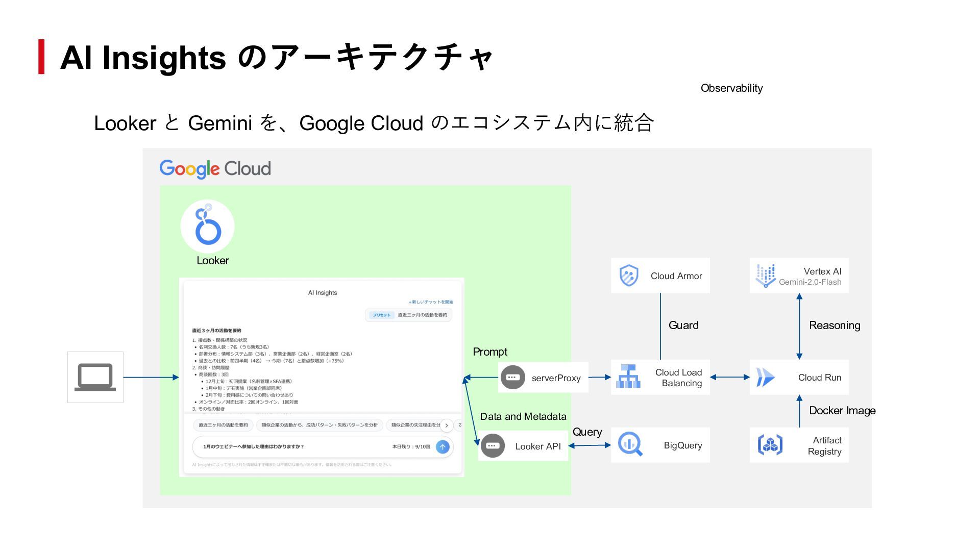Click the Looker API round icon
980x551 pixels.
coord(493,445)
